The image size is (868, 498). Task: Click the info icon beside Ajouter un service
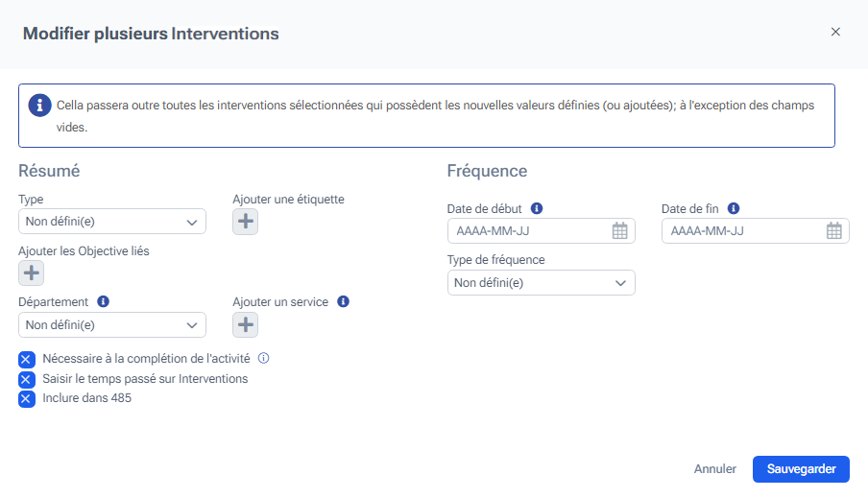tap(343, 301)
